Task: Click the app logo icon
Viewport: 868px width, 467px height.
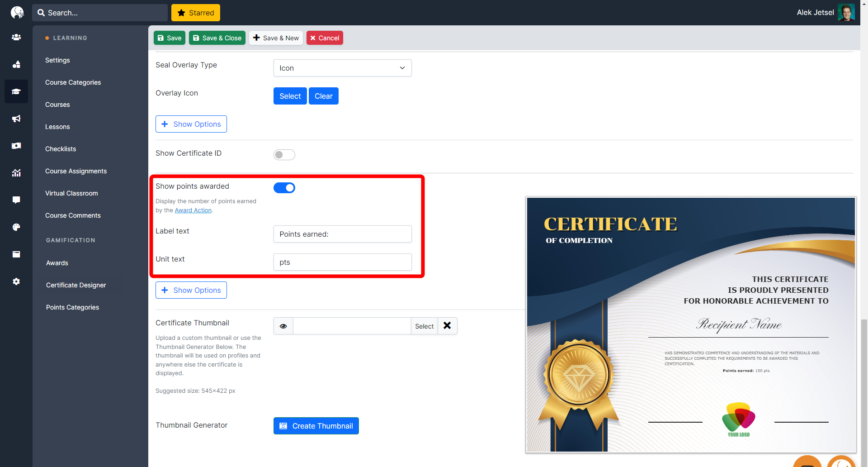Action: [x=17, y=12]
